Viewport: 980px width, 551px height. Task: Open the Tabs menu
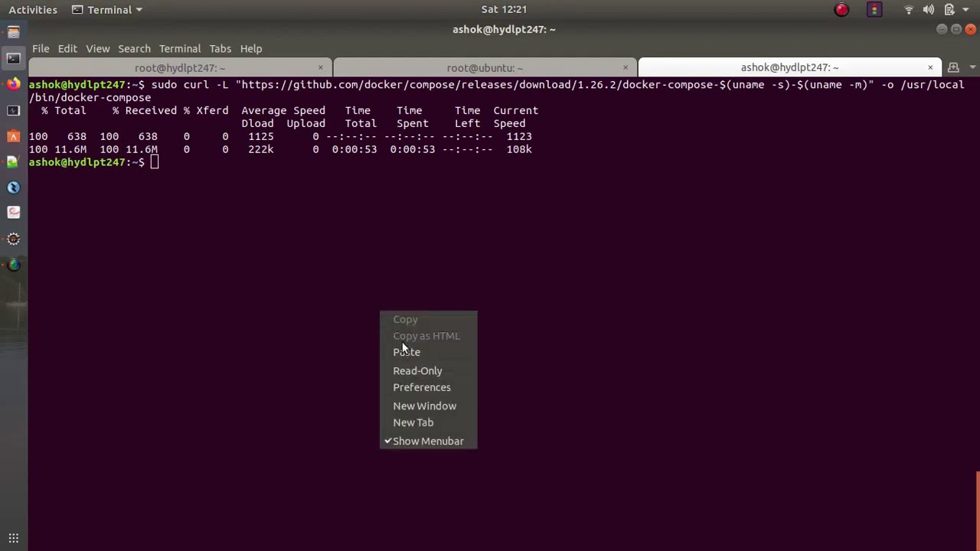click(x=220, y=48)
